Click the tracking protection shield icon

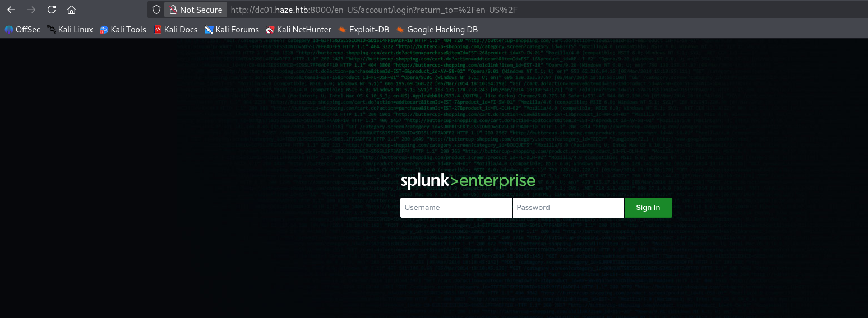tap(156, 10)
